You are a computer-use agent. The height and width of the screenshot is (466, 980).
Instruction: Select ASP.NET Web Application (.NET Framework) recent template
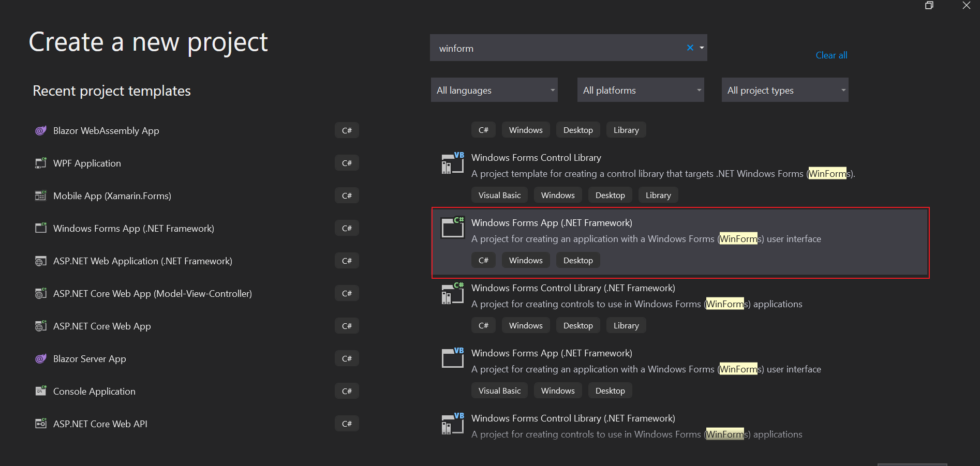pos(142,261)
